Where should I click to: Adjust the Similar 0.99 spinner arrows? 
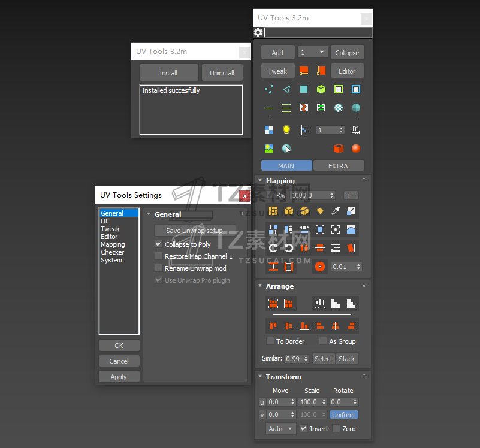point(306,359)
